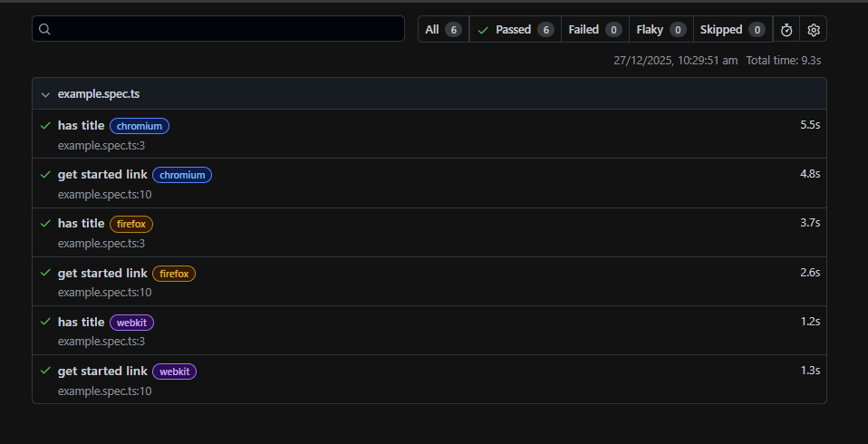Open the report settings gear icon

tap(814, 30)
